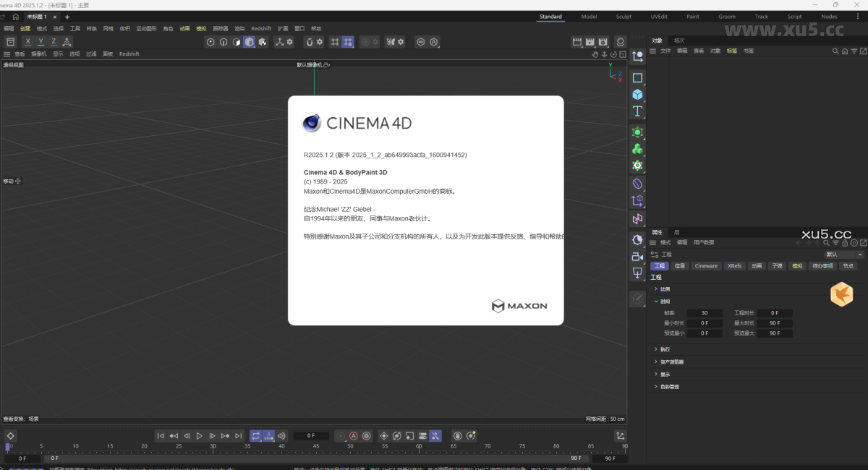Viewport: 868px width, 470px height.
Task: Switch to the Cineware tab in attributes
Action: pyautogui.click(x=705, y=266)
